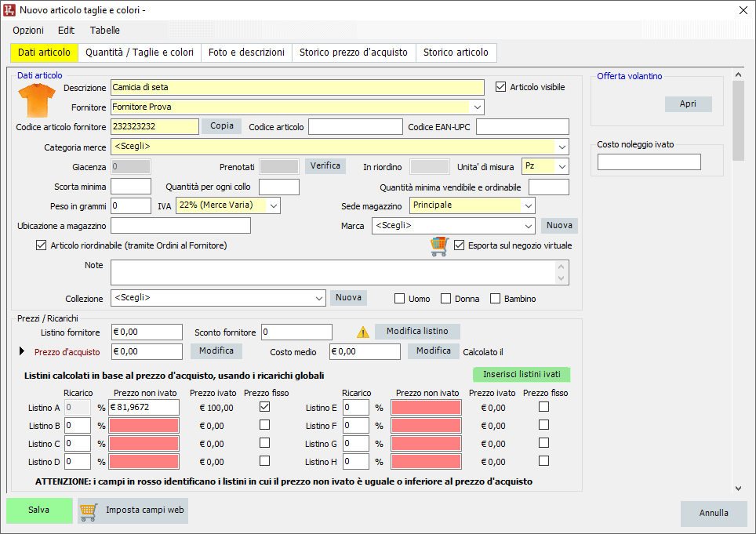The width and height of the screenshot is (756, 534).
Task: Click the vertical scrollbar on the right
Action: (x=738, y=118)
